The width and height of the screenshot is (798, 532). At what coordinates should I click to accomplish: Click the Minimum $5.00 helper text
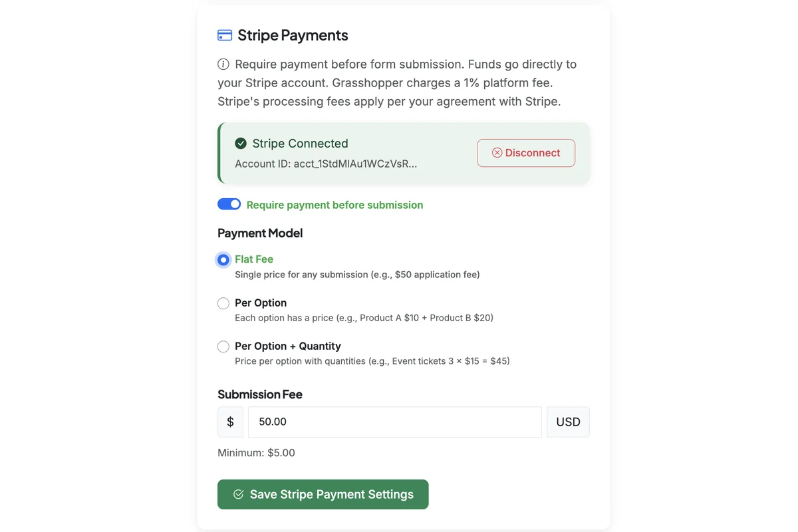tap(256, 452)
